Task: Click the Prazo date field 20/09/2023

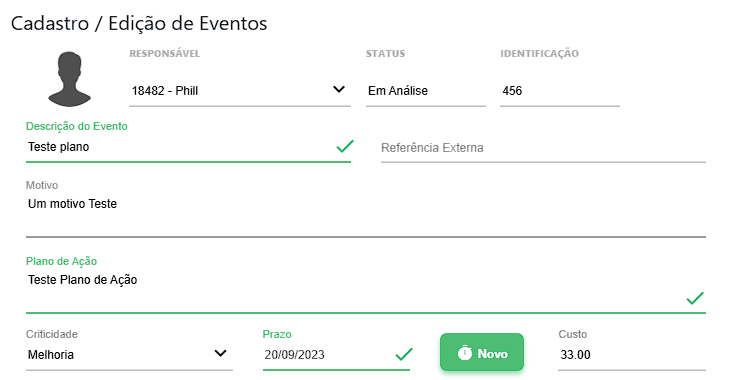Action: [336, 355]
